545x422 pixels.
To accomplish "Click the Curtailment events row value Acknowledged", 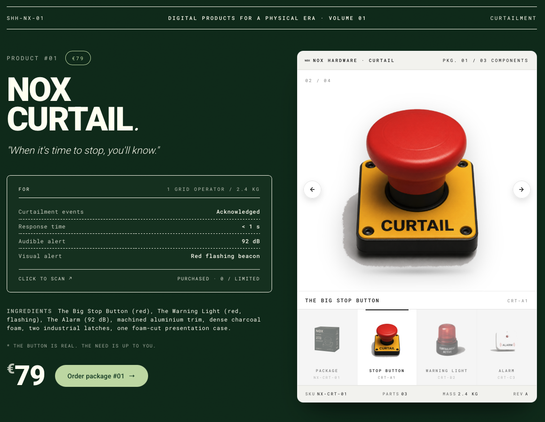I will (238, 212).
